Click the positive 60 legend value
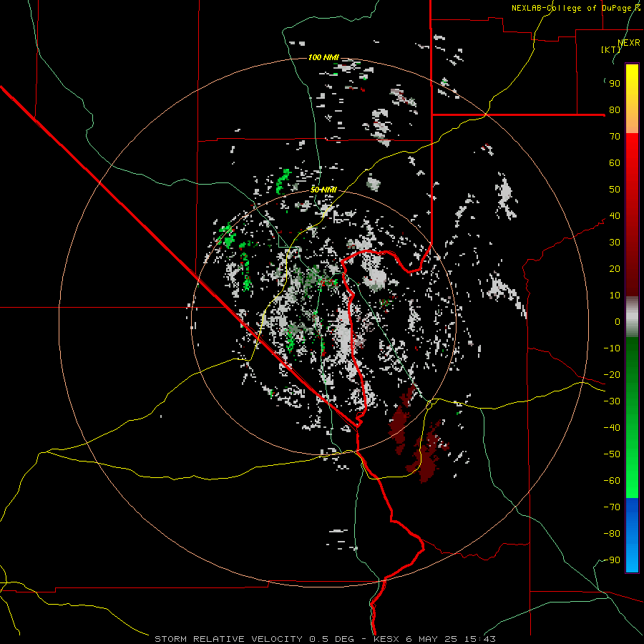Image resolution: width=644 pixels, height=644 pixels. [615, 162]
